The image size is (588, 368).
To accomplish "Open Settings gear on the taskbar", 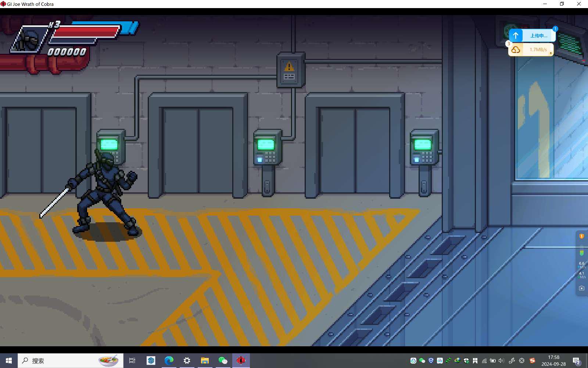I will tap(187, 361).
